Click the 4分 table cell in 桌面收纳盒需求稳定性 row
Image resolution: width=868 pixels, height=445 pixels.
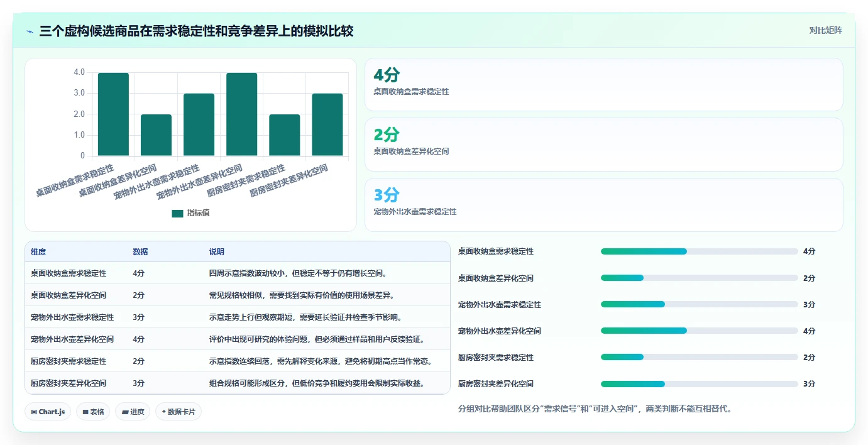(138, 273)
